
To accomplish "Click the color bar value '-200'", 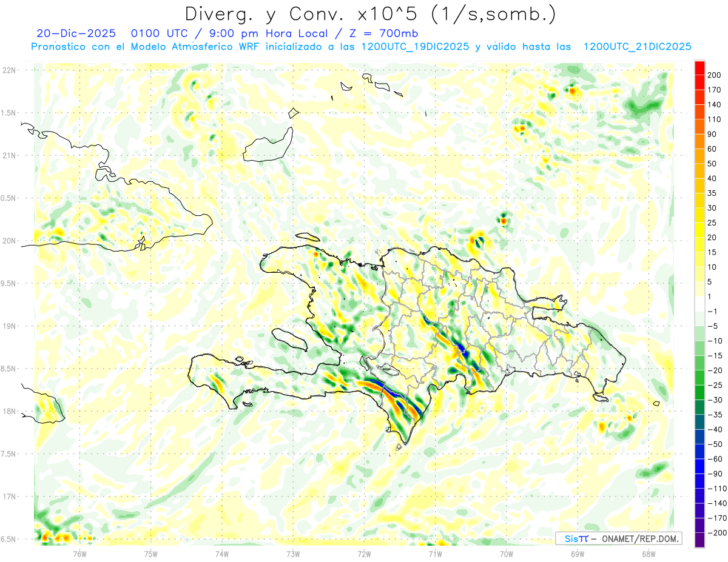I will point(716,533).
